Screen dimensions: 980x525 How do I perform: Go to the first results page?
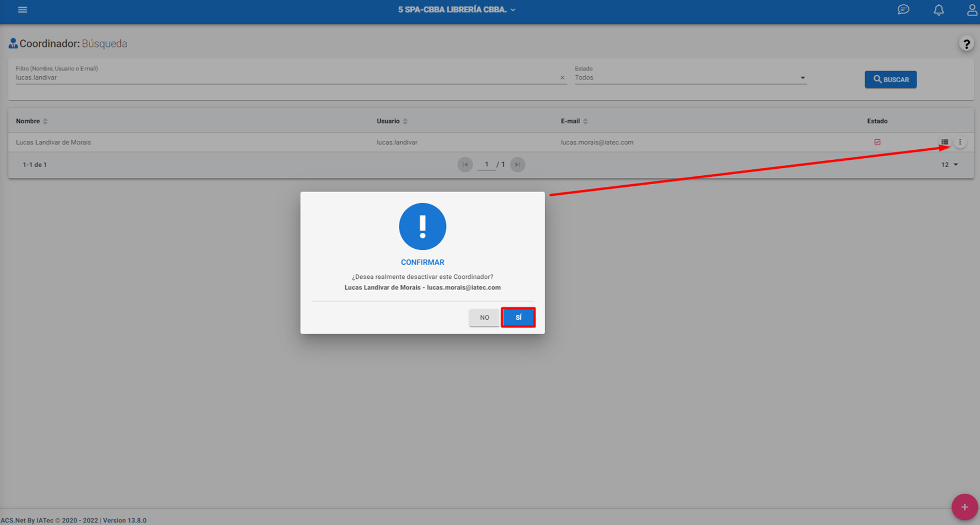click(465, 165)
